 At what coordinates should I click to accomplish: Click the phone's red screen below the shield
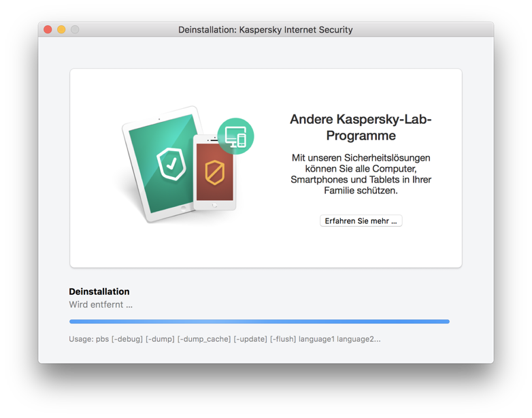pyautogui.click(x=215, y=192)
